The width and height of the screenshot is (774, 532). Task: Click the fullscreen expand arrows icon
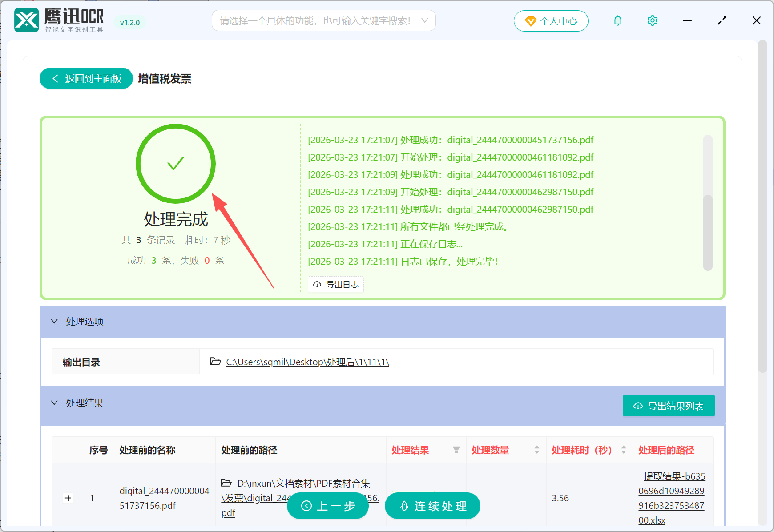722,20
